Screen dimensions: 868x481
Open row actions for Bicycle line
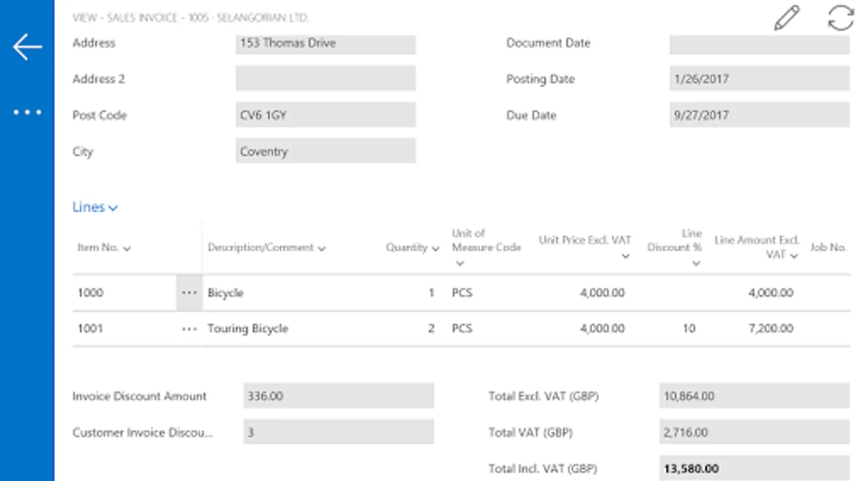189,293
